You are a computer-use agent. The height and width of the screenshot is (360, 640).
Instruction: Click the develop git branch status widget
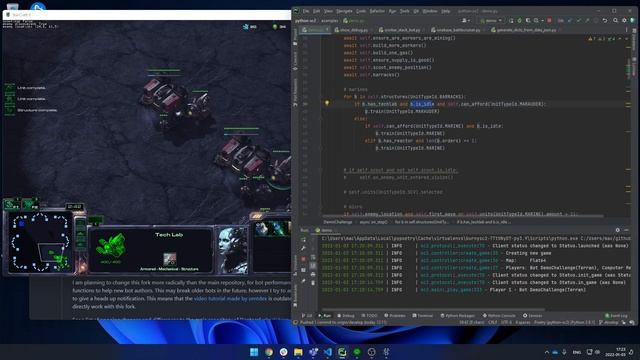pyautogui.click(x=609, y=322)
